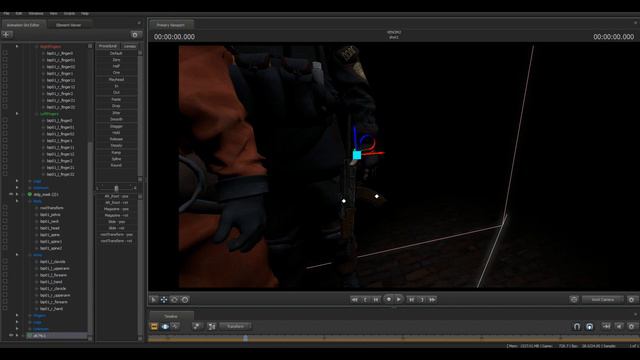
Task: Tick the checkbox beside bip01_r_hand
Action: [x=5, y=309]
